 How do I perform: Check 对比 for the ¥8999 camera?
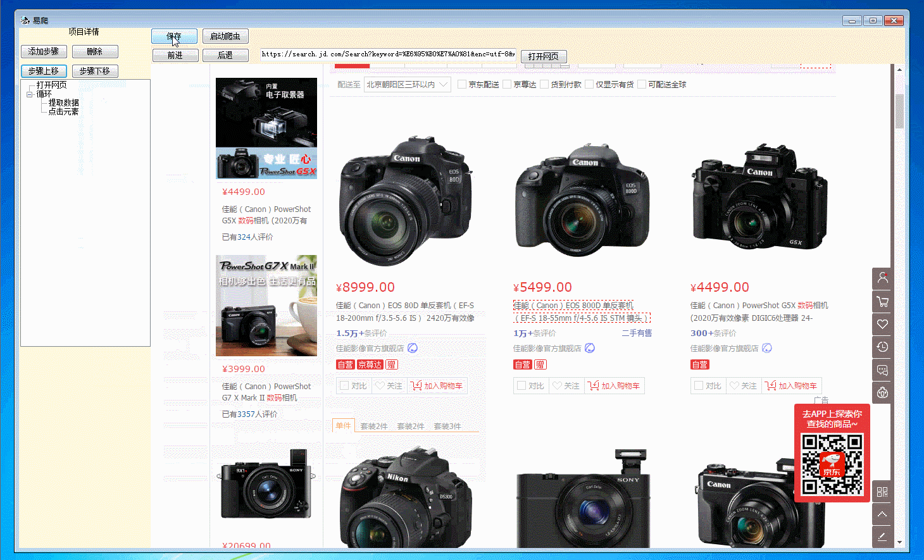tap(344, 386)
